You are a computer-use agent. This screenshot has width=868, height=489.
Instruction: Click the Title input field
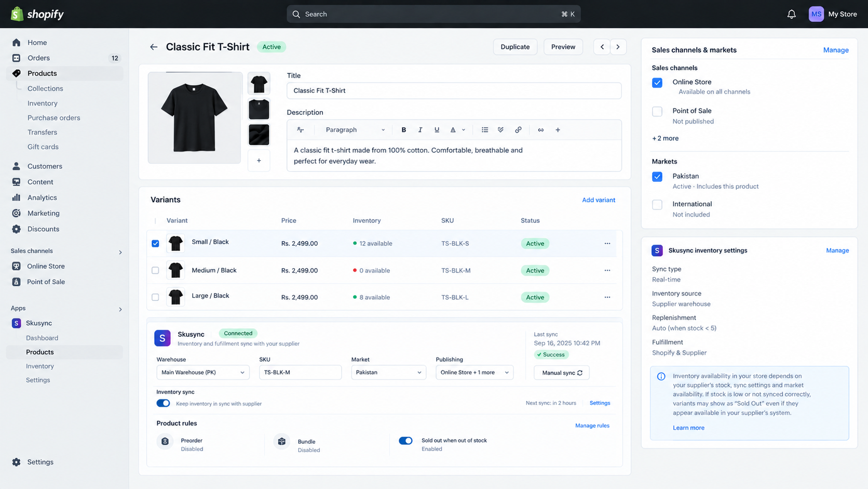coord(454,90)
